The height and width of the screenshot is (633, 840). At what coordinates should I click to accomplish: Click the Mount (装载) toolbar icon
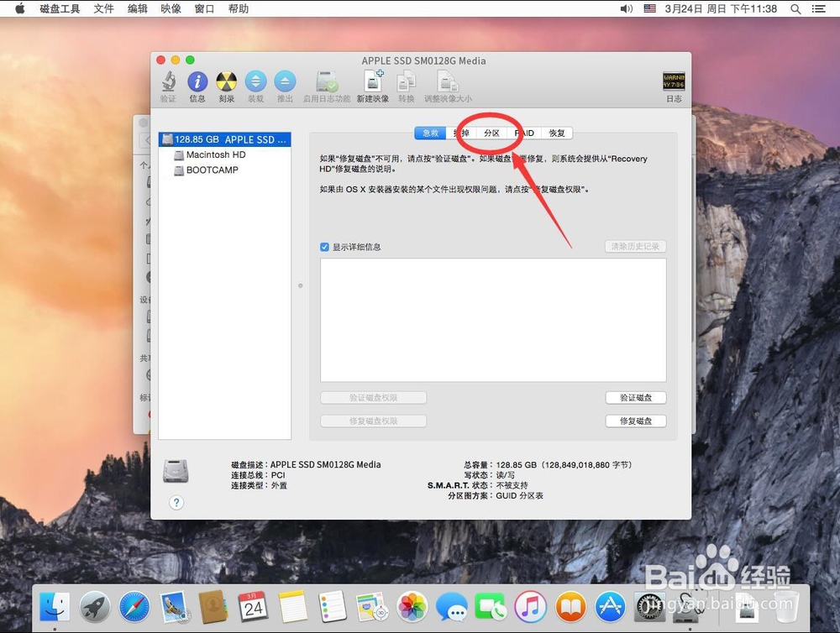coord(255,86)
